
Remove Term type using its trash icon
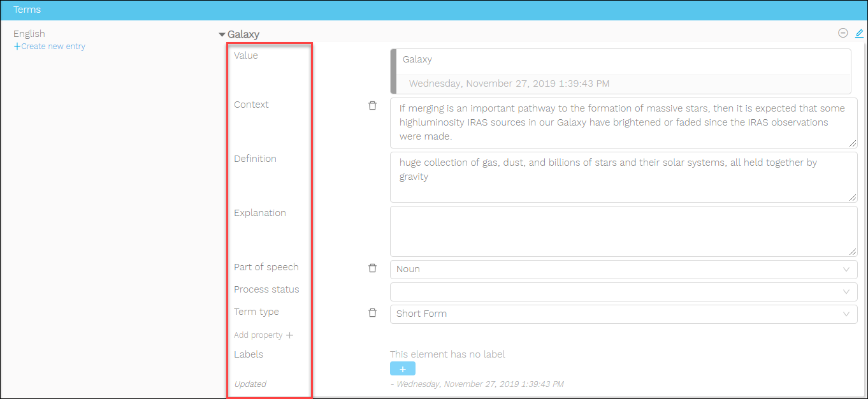click(x=373, y=313)
